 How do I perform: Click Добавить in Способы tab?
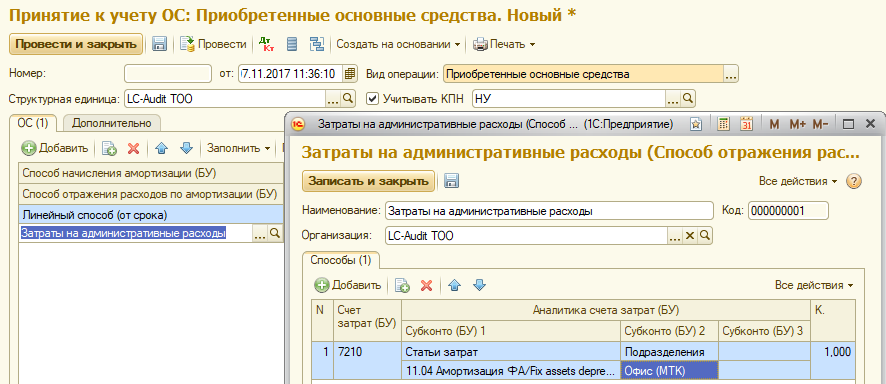pyautogui.click(x=349, y=285)
